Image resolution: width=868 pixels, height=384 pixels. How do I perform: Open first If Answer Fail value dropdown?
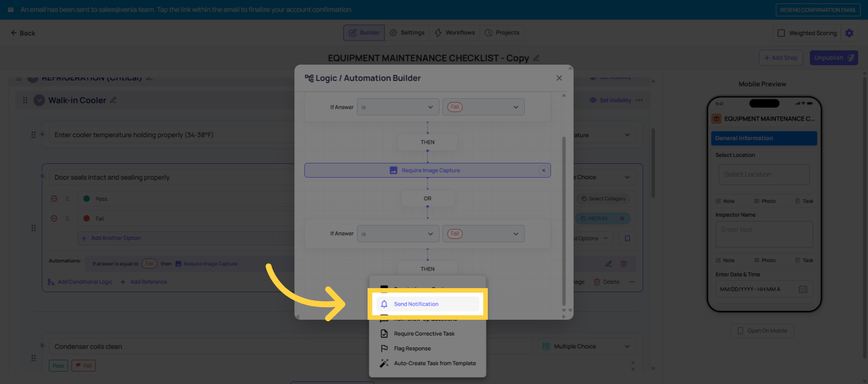[483, 107]
